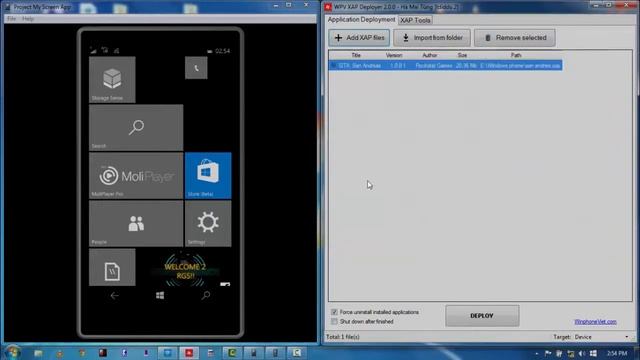
Task: Sort list by Author column header
Action: click(x=429, y=55)
